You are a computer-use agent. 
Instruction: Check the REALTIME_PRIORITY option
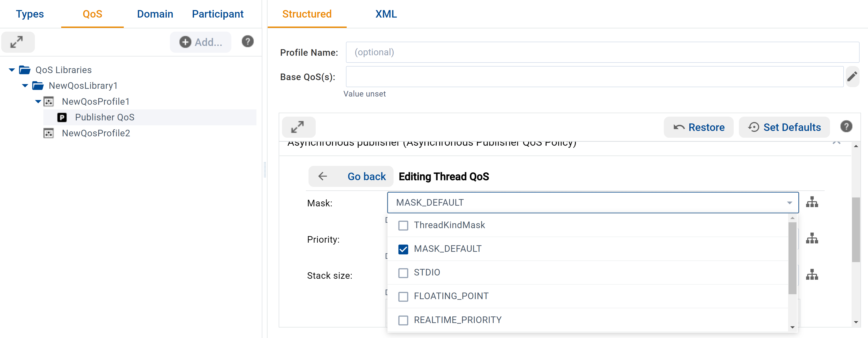click(x=403, y=320)
